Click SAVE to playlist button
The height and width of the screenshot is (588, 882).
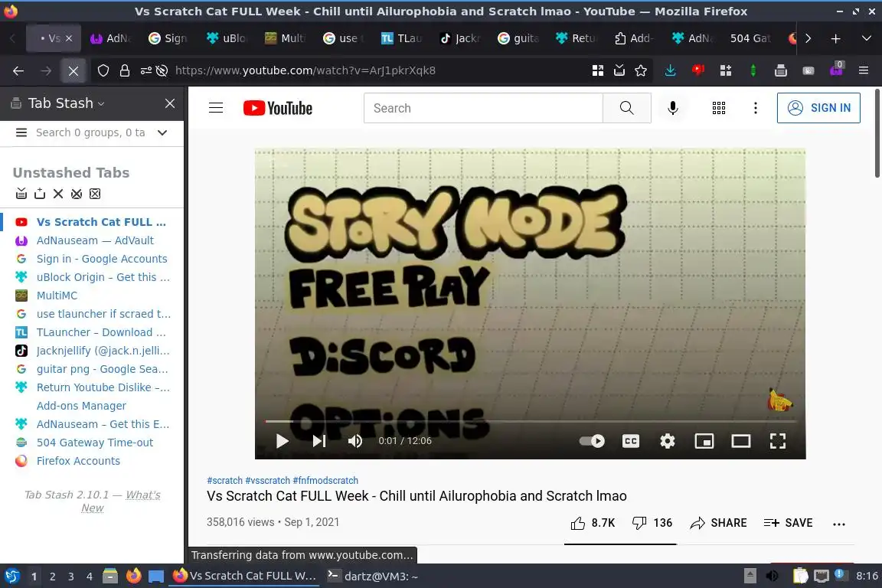[x=788, y=523]
